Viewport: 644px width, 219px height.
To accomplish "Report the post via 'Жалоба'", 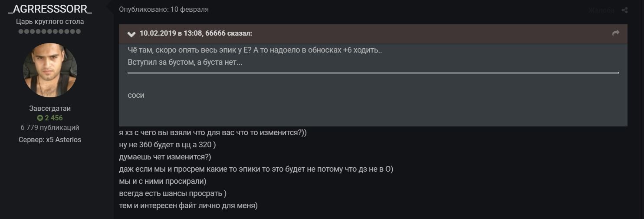I will click(601, 10).
